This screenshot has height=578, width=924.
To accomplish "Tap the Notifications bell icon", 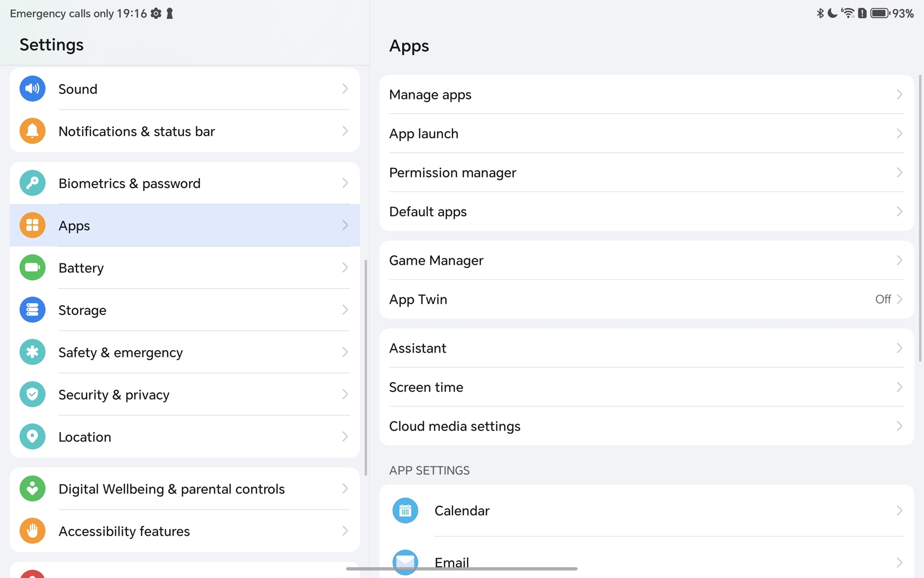I will tap(32, 131).
